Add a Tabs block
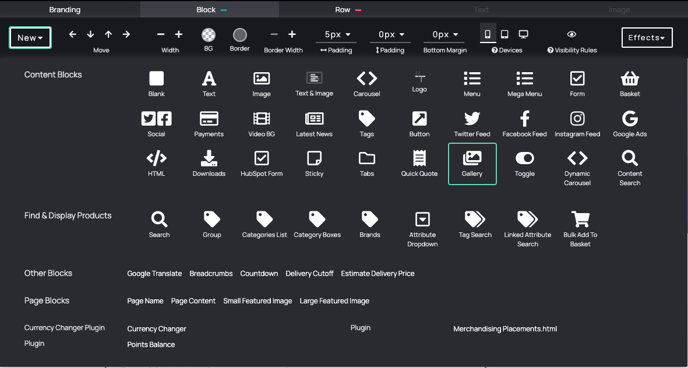Viewport: 688px width, 368px height. [x=367, y=164]
